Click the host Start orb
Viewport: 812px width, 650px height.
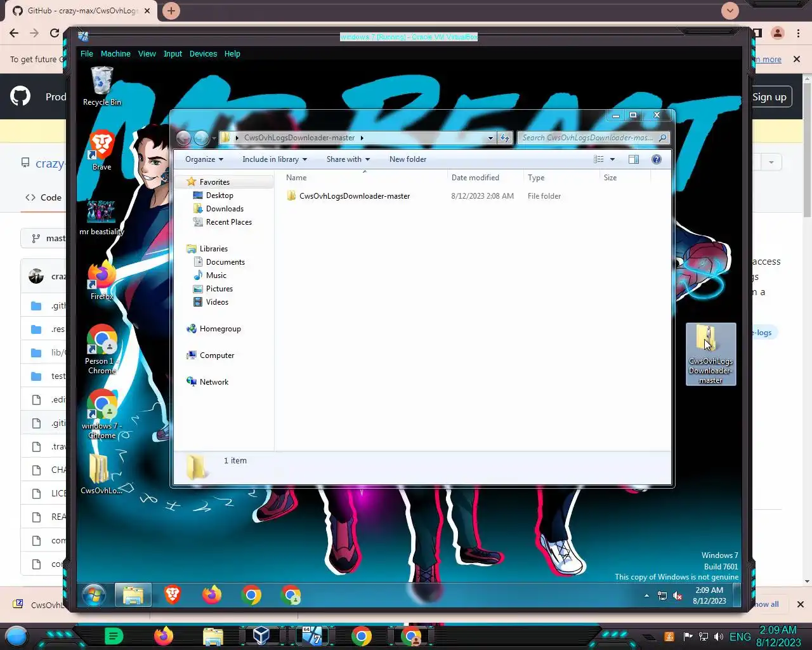point(16,636)
